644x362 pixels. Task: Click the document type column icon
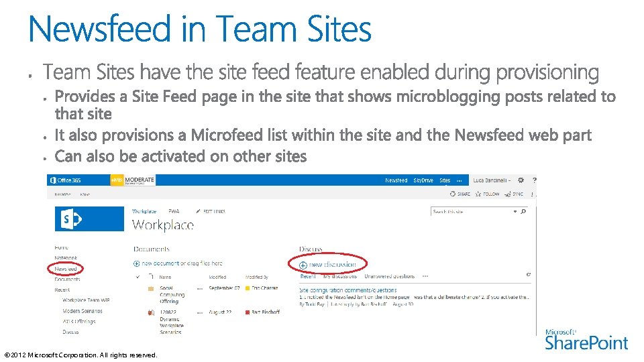pos(151,277)
